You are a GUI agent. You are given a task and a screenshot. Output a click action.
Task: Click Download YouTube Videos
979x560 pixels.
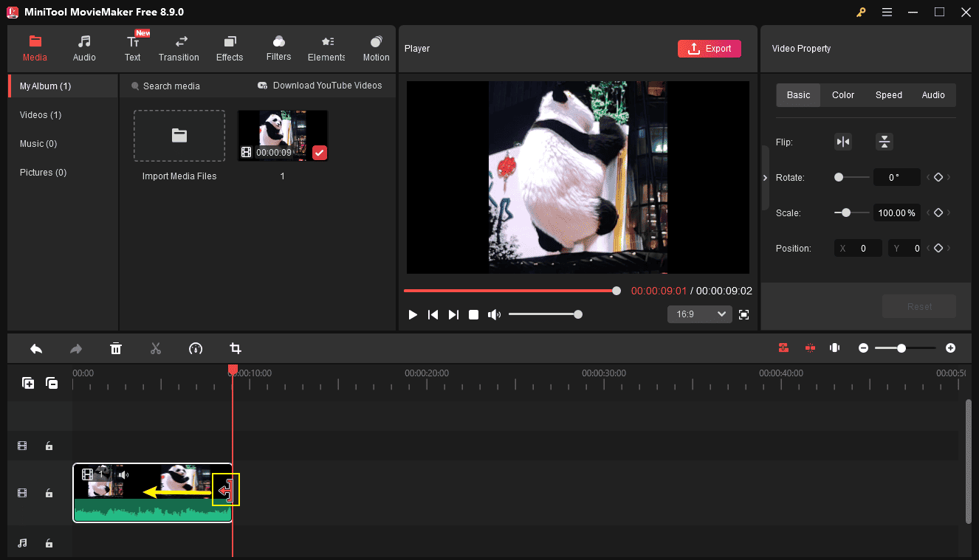[320, 86]
